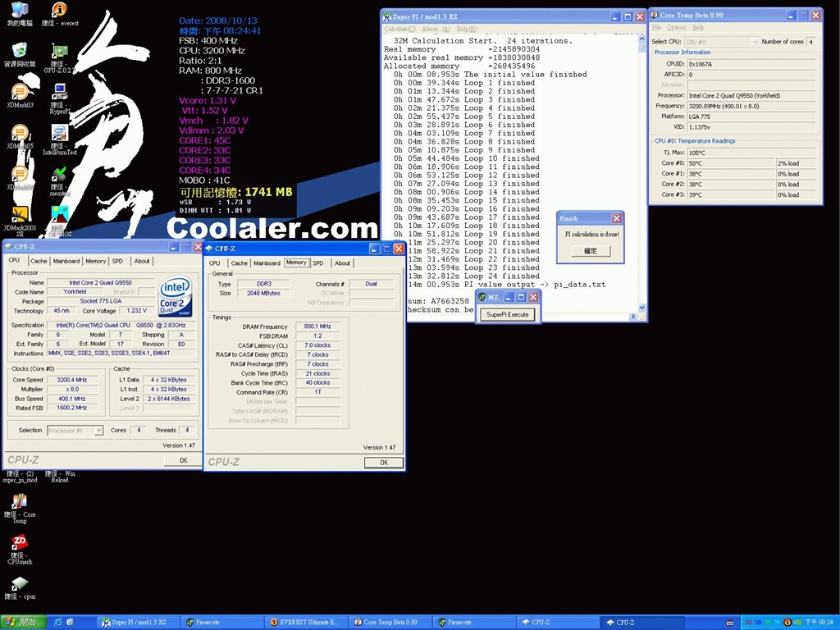Switch to Super PI / mod1.5 XS taskbar item
This screenshot has height=630, width=840.
(x=138, y=623)
